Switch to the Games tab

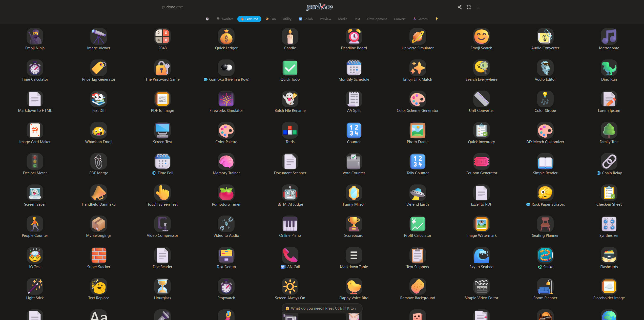[420, 19]
